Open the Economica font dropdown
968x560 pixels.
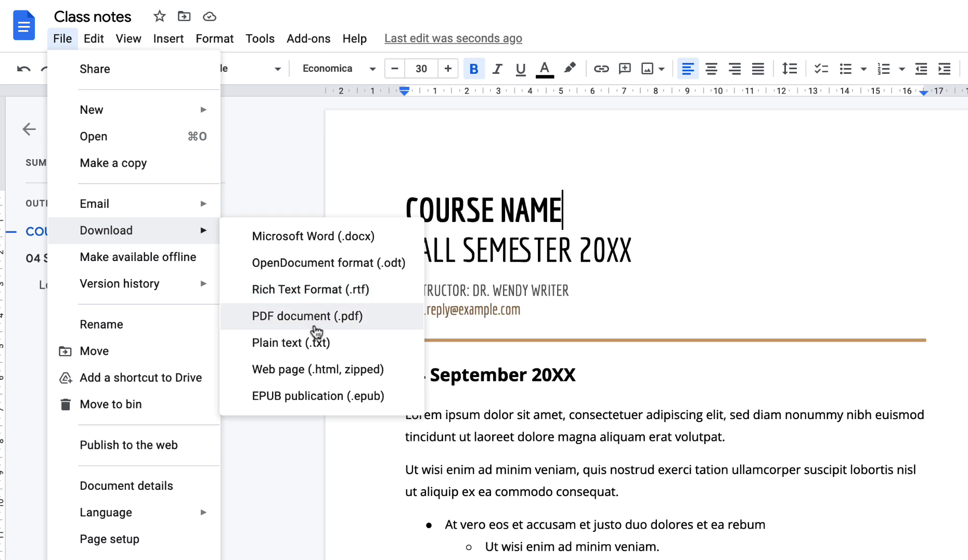point(339,69)
